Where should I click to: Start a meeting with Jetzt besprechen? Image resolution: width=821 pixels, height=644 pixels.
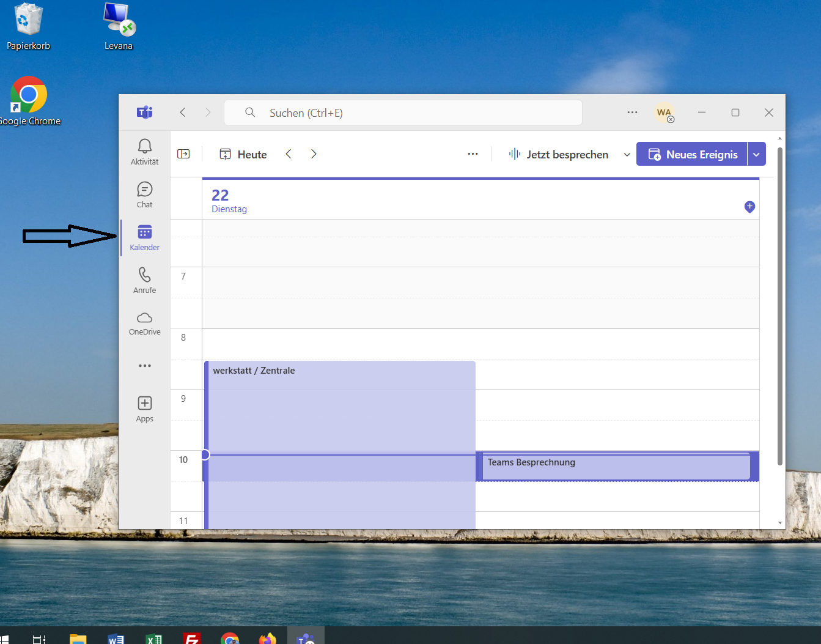(559, 155)
